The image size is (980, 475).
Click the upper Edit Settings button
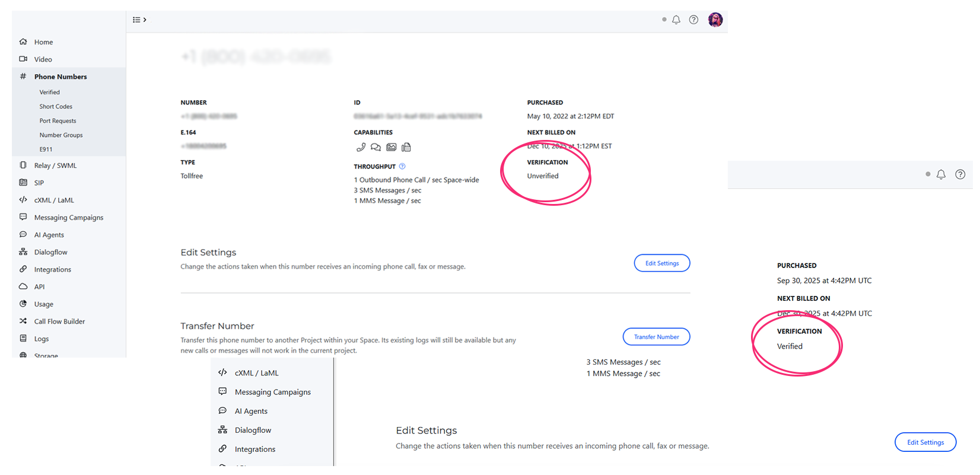point(661,263)
